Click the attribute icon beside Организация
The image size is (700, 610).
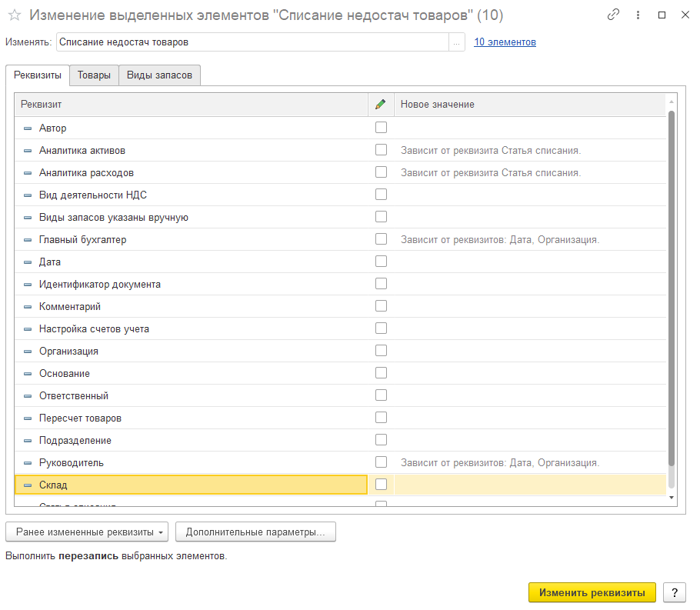(x=28, y=352)
